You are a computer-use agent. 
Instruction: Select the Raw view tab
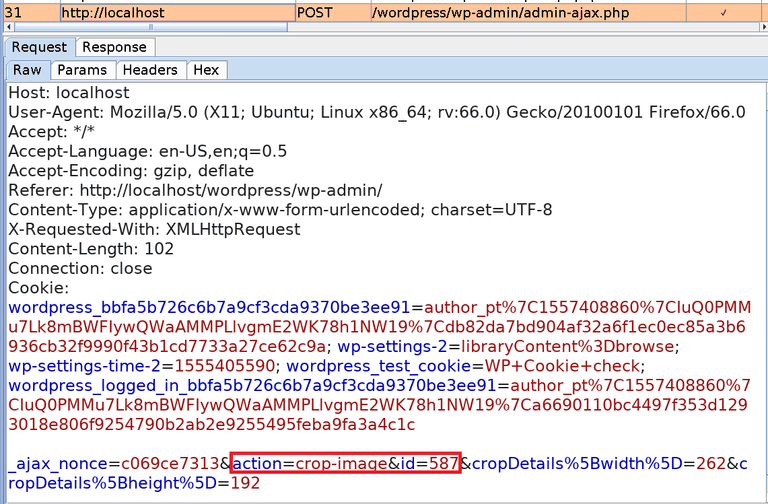[27, 70]
